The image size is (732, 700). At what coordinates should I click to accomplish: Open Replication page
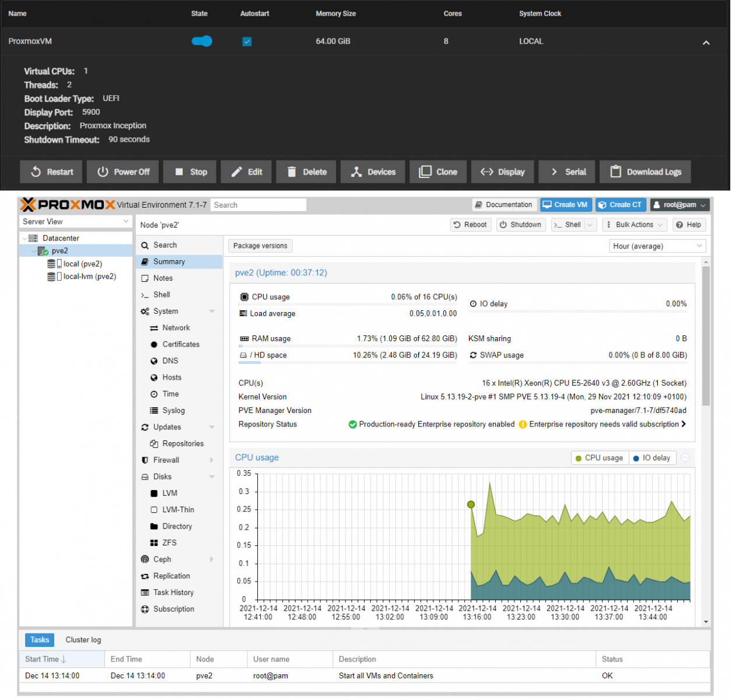179,576
